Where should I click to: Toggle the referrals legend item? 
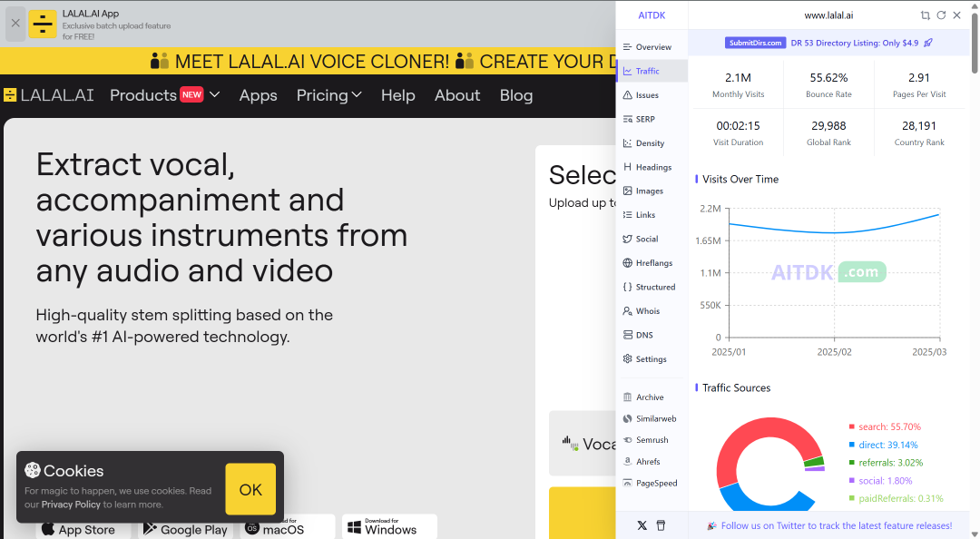pos(886,463)
